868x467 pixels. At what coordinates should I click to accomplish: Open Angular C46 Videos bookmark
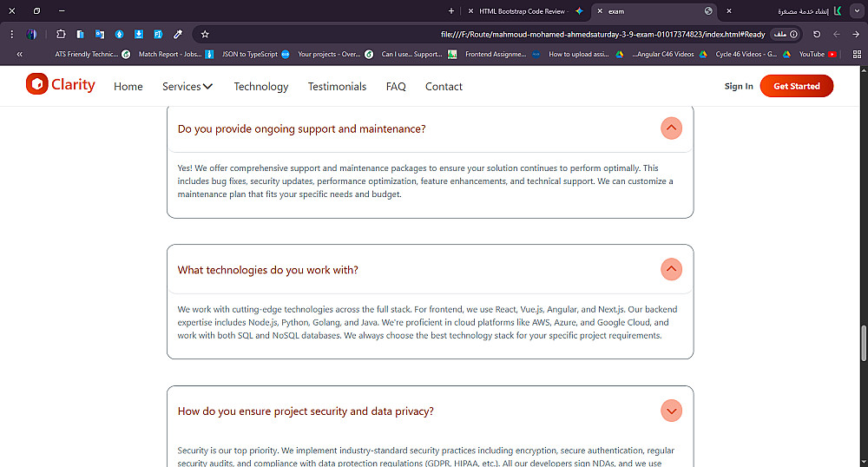click(669, 54)
